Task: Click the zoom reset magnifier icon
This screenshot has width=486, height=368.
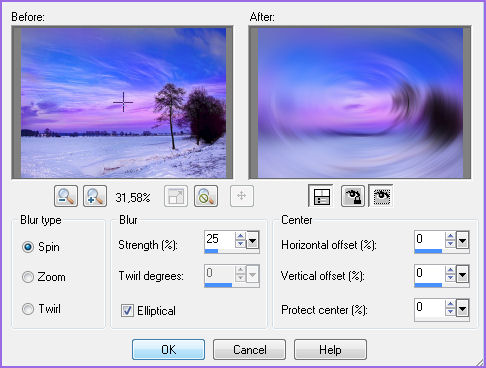Action: coord(206,196)
